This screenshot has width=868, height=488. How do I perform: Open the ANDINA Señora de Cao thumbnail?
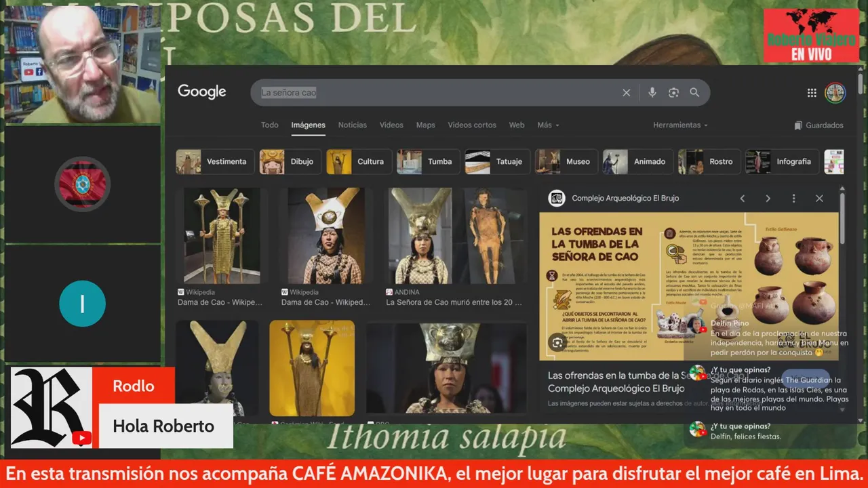click(x=422, y=236)
